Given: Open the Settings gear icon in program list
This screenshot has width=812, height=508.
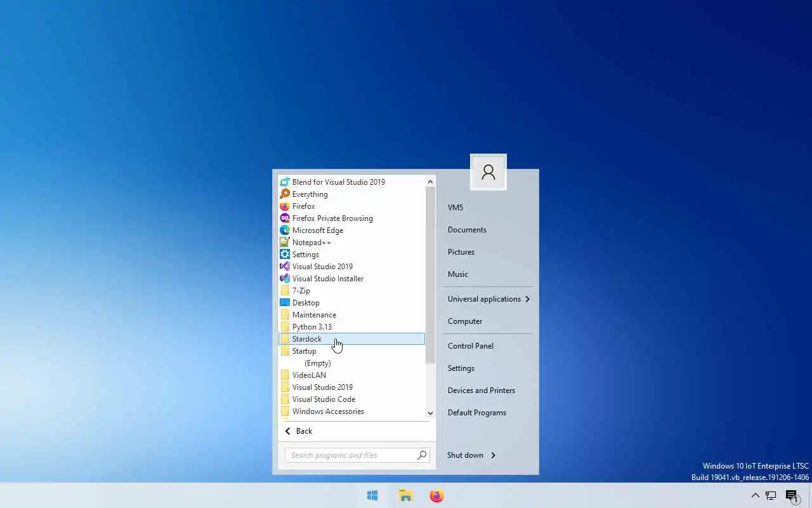Looking at the screenshot, I should pyautogui.click(x=285, y=255).
